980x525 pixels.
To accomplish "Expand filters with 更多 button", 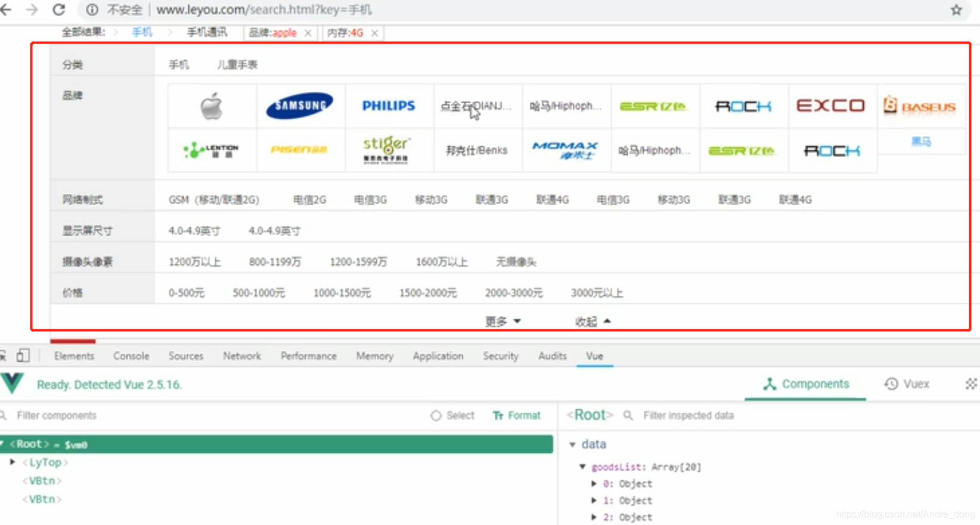I will 503,321.
